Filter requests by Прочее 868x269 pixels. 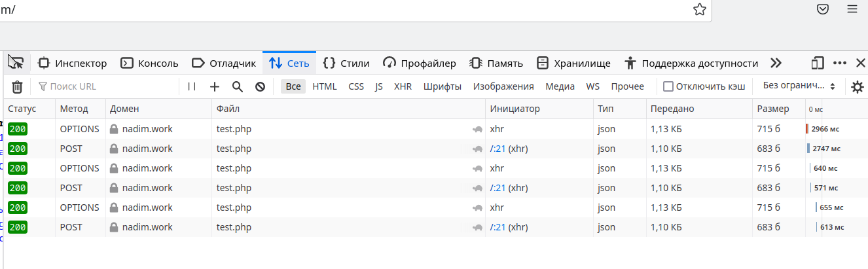pos(628,86)
